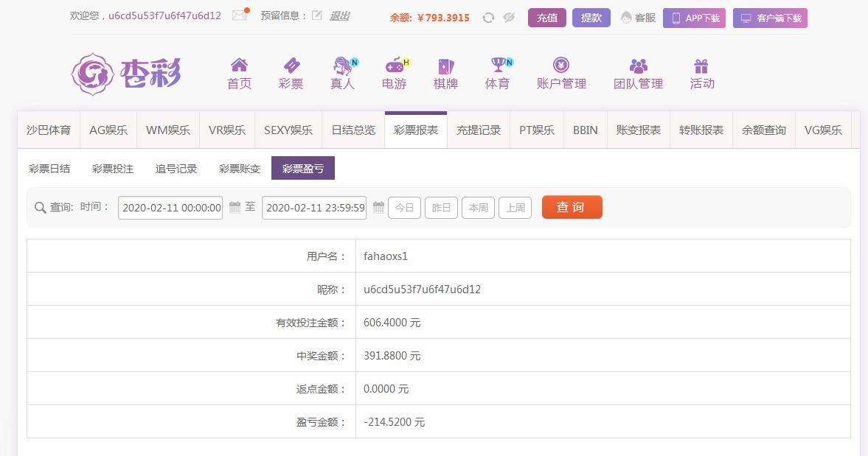Click bet amount 606.4000 元

click(x=392, y=322)
